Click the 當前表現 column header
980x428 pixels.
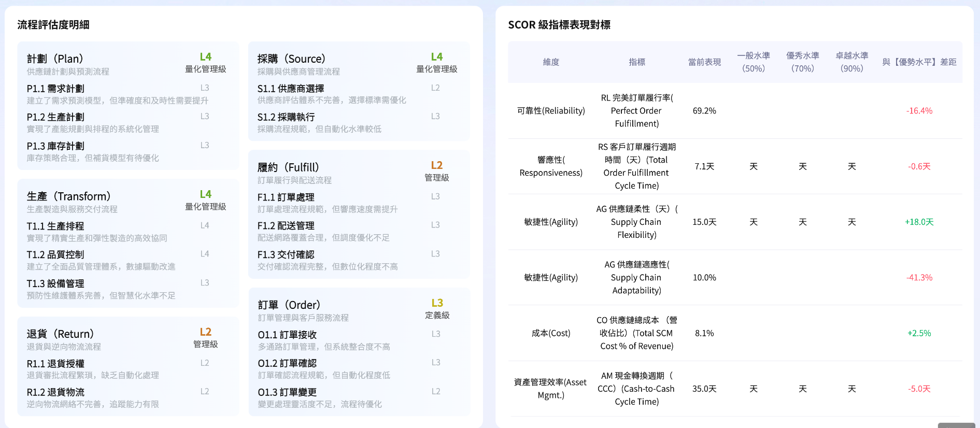pos(704,62)
